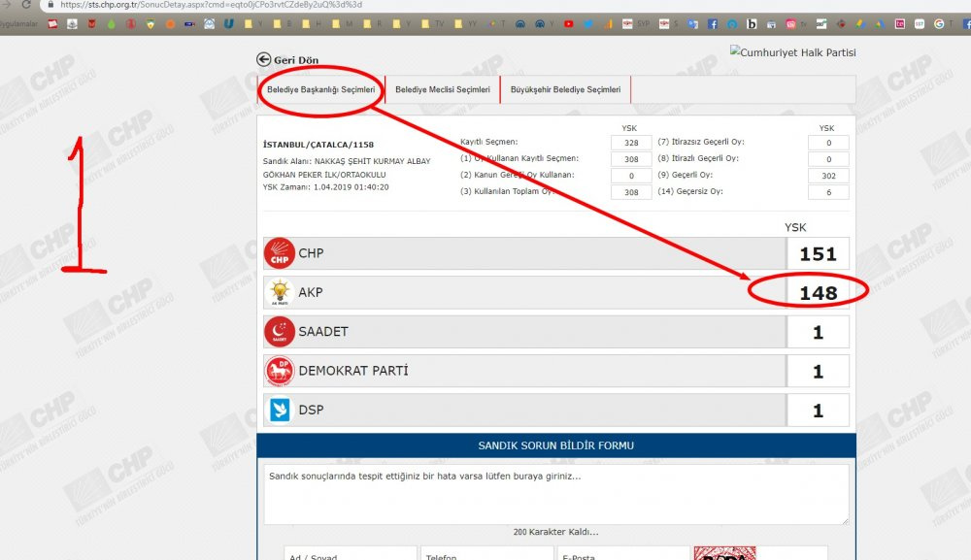Viewport: 971px width, 560px height.
Task: Click the DEMOKRAT PARTİ vote count
Action: coord(818,372)
